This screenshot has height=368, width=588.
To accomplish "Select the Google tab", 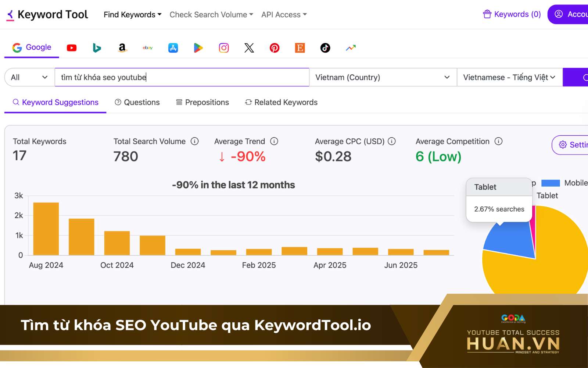I will tap(32, 47).
